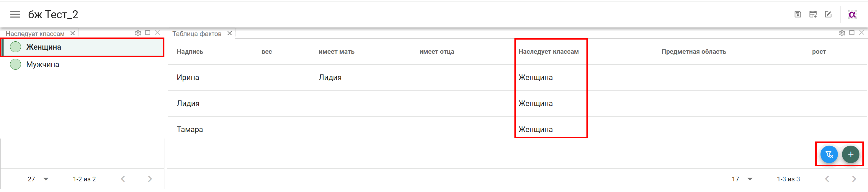Click the purple alpha logo icon
Viewport: 868px width, 192px height.
pyautogui.click(x=852, y=14)
